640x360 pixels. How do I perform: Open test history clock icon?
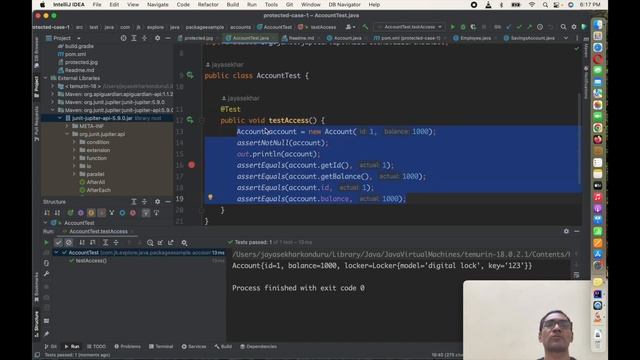[150, 242]
